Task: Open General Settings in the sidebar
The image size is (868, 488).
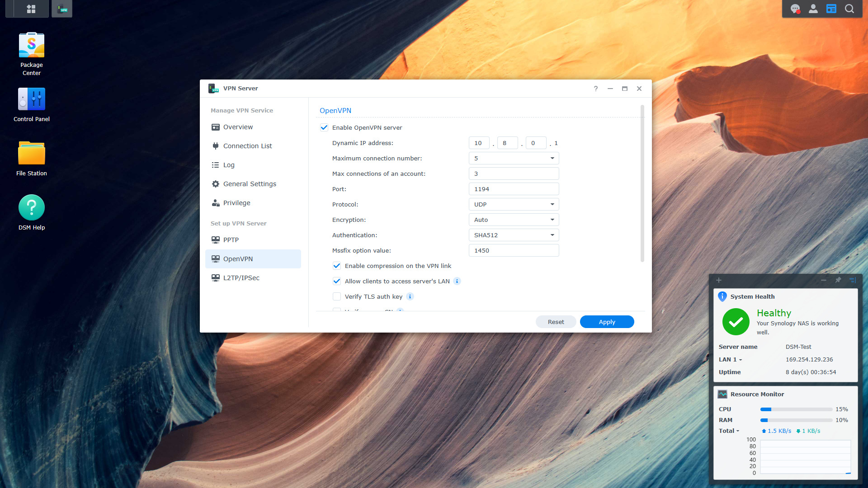Action: pyautogui.click(x=253, y=184)
